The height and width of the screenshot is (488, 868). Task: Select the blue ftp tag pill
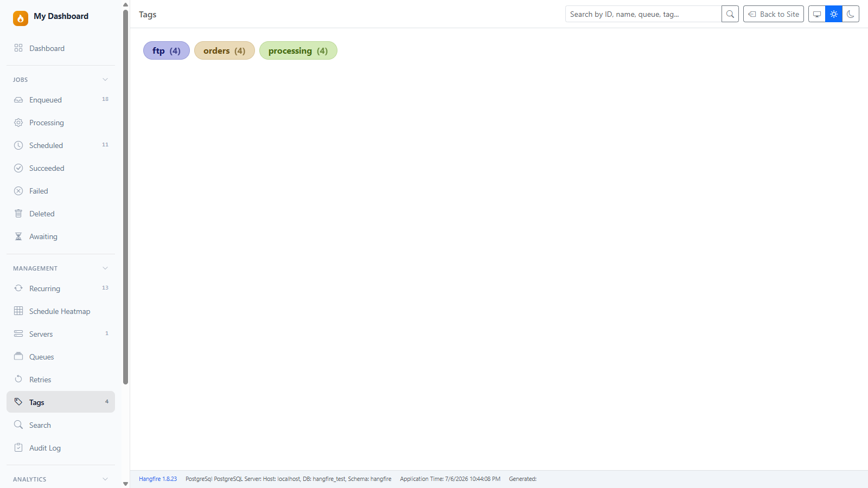click(167, 50)
